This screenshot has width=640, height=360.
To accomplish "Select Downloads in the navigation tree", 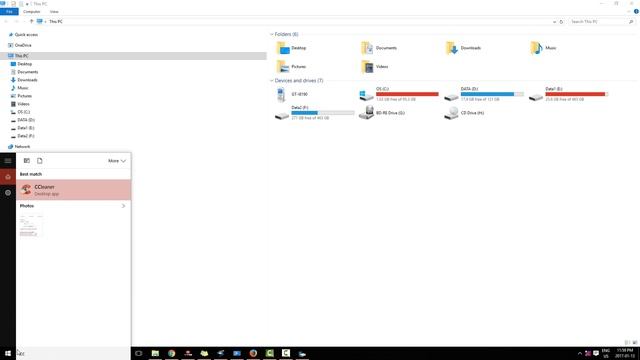I will tap(27, 80).
